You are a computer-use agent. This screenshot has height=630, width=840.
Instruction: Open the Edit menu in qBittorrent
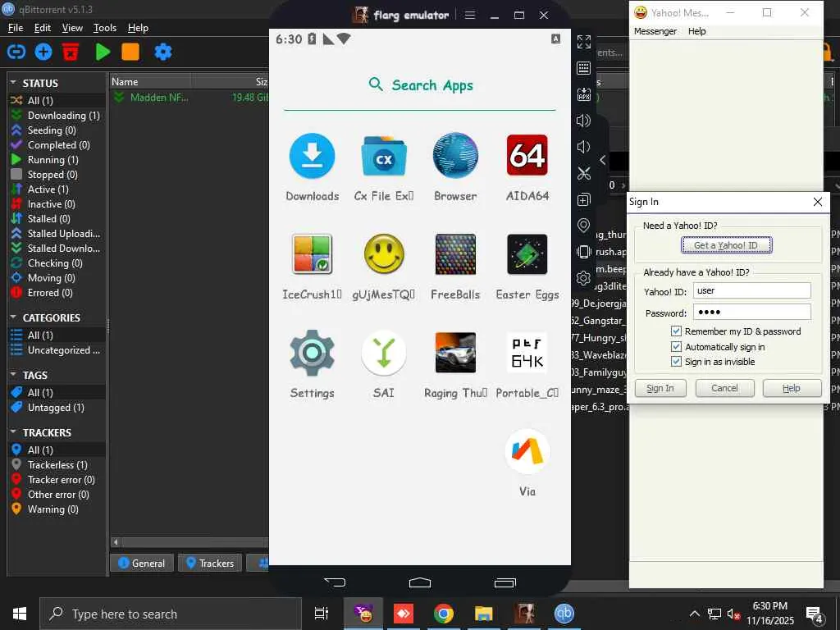tap(43, 28)
